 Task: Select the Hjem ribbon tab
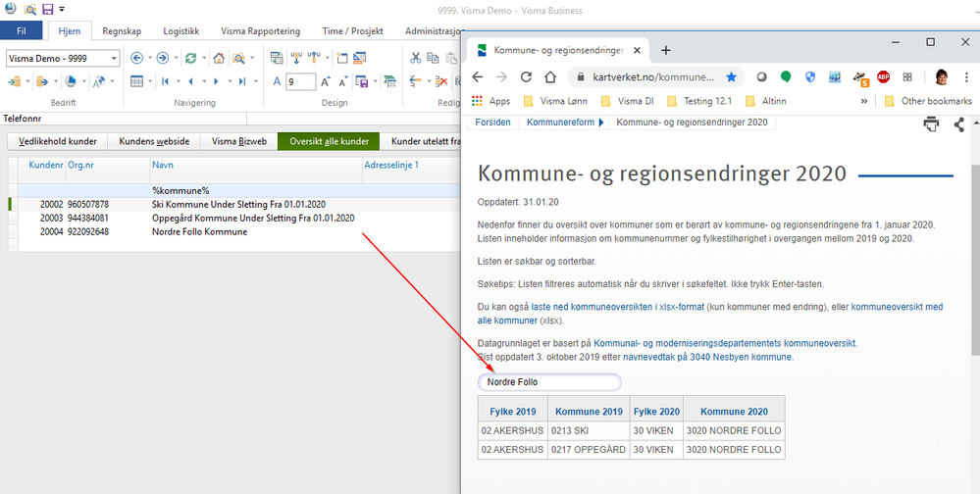69,30
